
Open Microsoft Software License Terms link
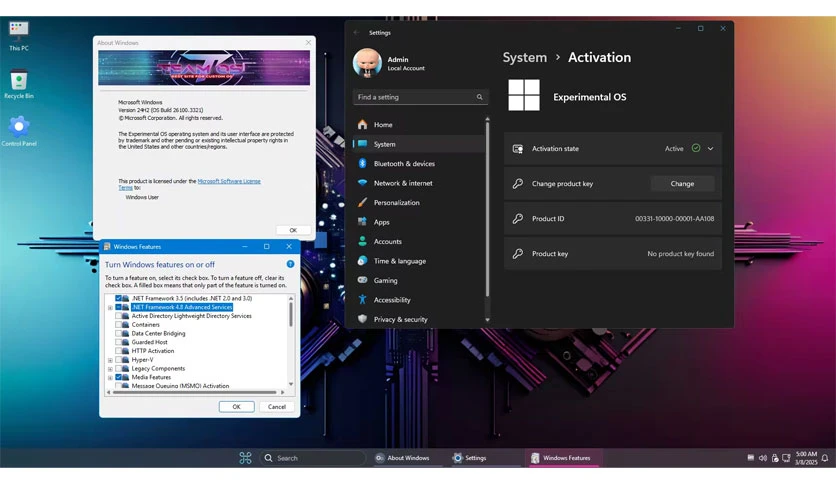229,181
